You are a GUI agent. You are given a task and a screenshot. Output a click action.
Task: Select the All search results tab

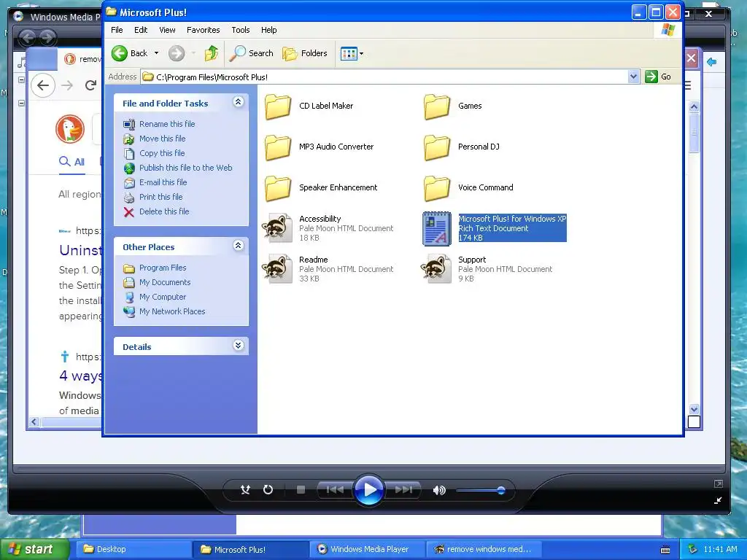pos(72,162)
